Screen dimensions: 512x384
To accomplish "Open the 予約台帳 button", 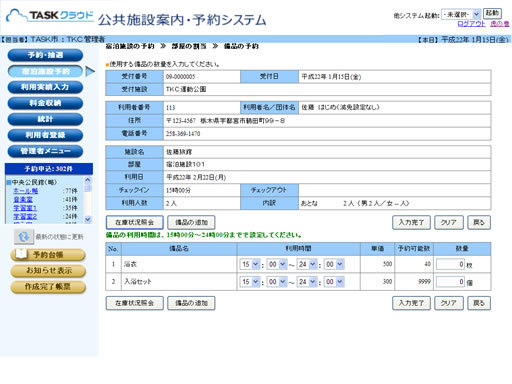I will (48, 255).
